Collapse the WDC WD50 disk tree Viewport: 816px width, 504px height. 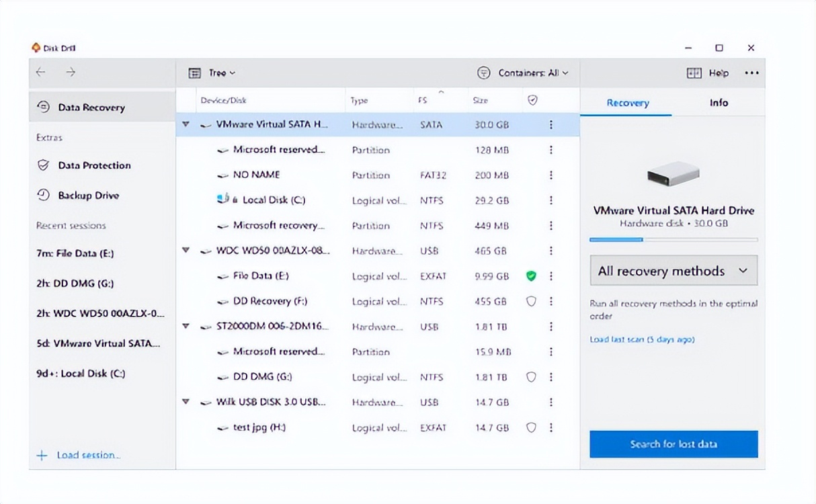186,251
